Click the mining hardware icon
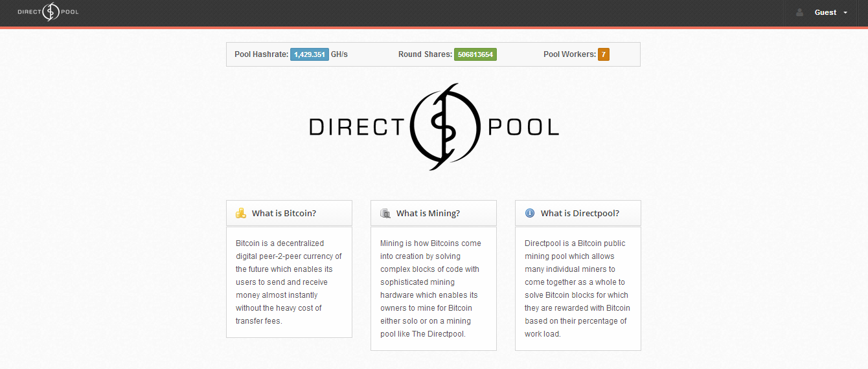Screen dimensions: 868x369 point(385,213)
